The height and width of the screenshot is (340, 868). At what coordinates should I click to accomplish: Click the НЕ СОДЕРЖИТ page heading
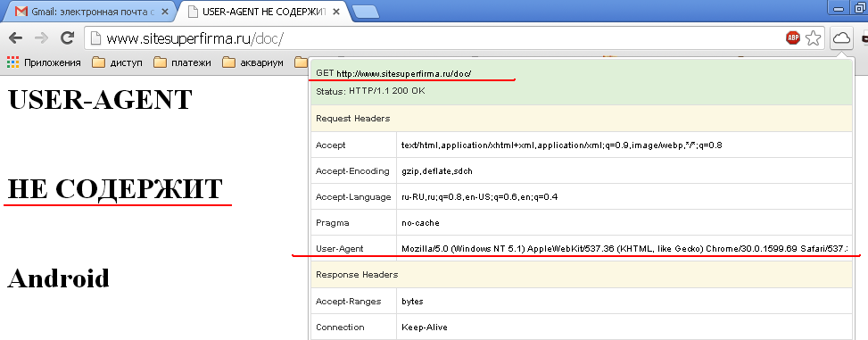[114, 189]
